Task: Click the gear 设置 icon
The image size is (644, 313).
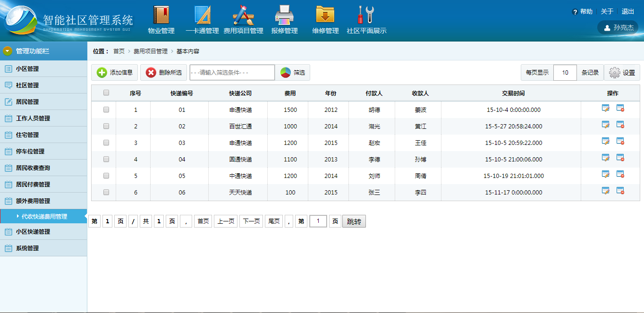Action: pyautogui.click(x=614, y=73)
